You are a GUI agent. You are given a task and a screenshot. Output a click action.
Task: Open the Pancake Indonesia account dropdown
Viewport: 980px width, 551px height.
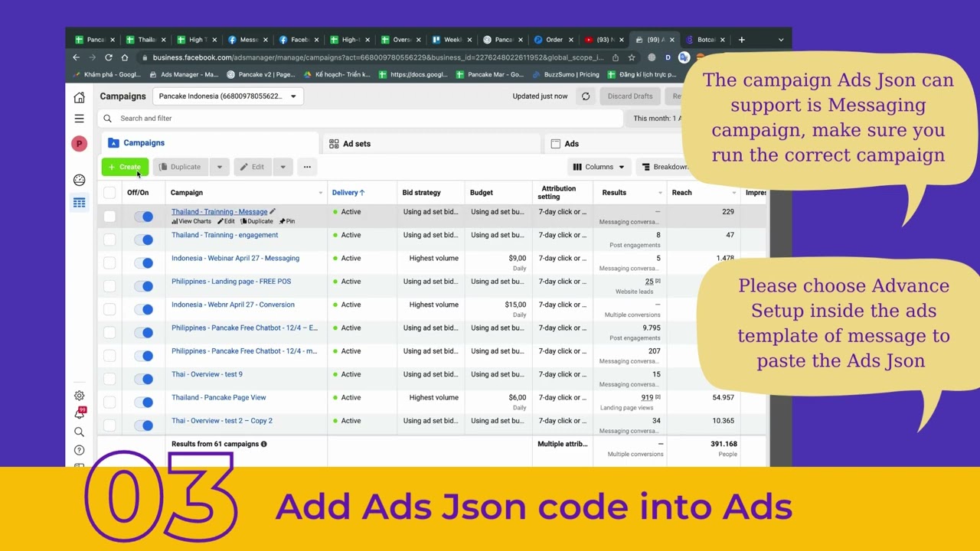point(228,96)
